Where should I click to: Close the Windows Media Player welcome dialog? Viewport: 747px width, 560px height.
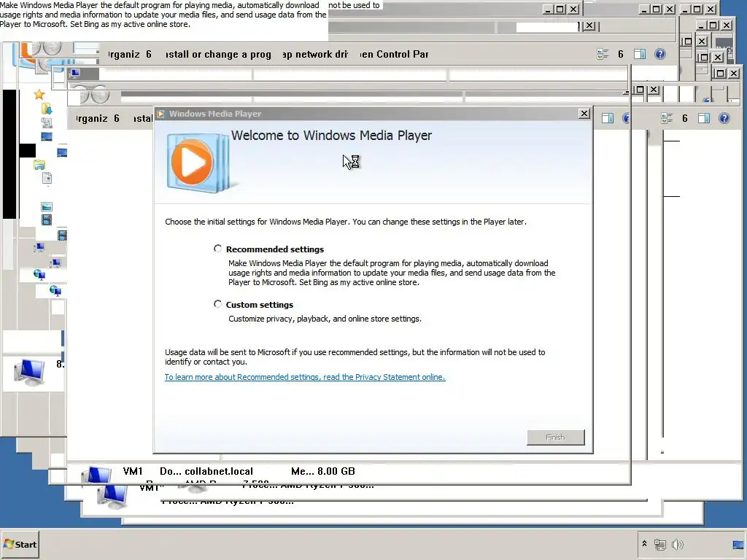coord(584,113)
